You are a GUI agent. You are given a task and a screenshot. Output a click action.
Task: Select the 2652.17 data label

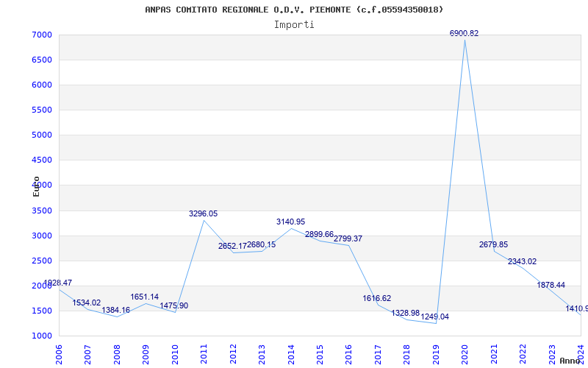point(232,247)
